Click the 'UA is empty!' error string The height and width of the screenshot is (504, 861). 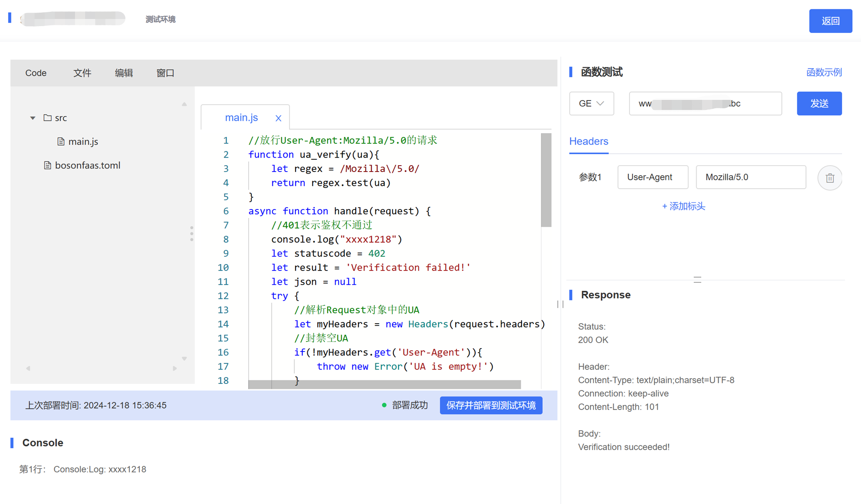pos(448,367)
